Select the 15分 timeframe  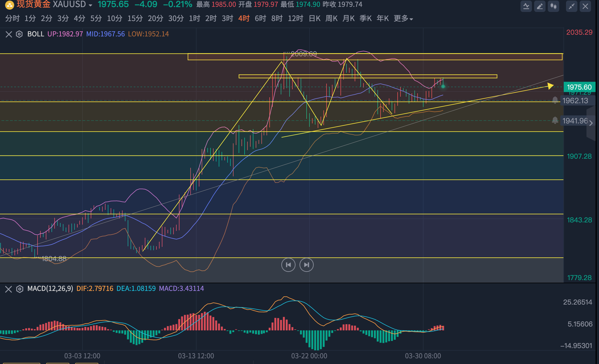coord(135,19)
